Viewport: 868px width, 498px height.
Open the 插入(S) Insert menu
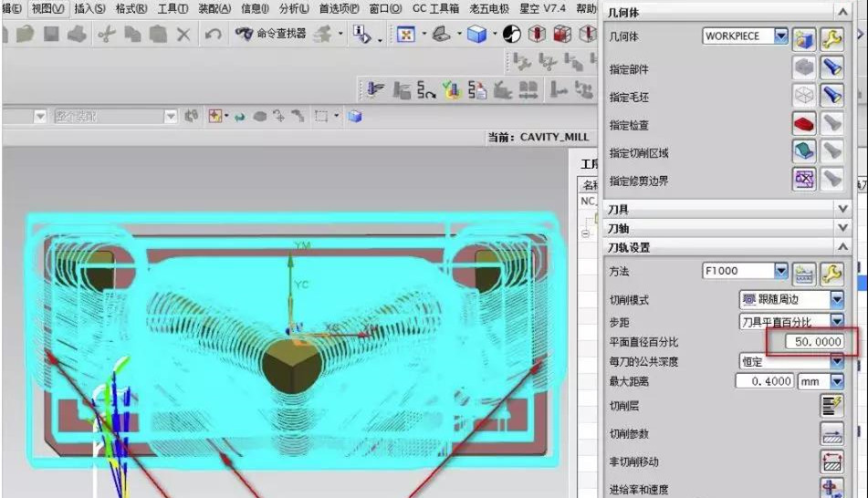pos(89,8)
